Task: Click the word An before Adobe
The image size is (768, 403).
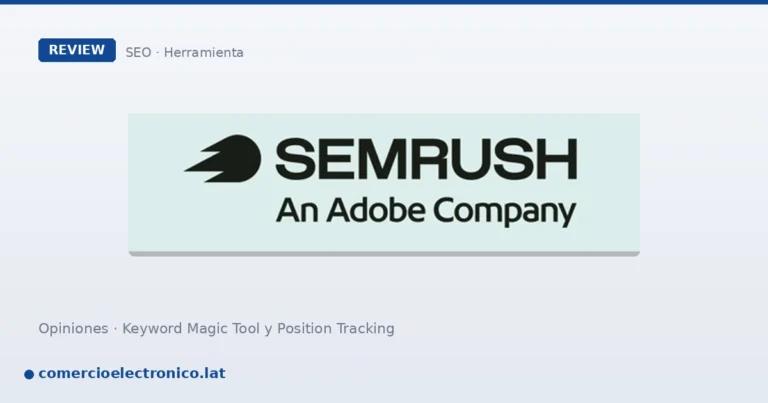Action: pos(297,211)
